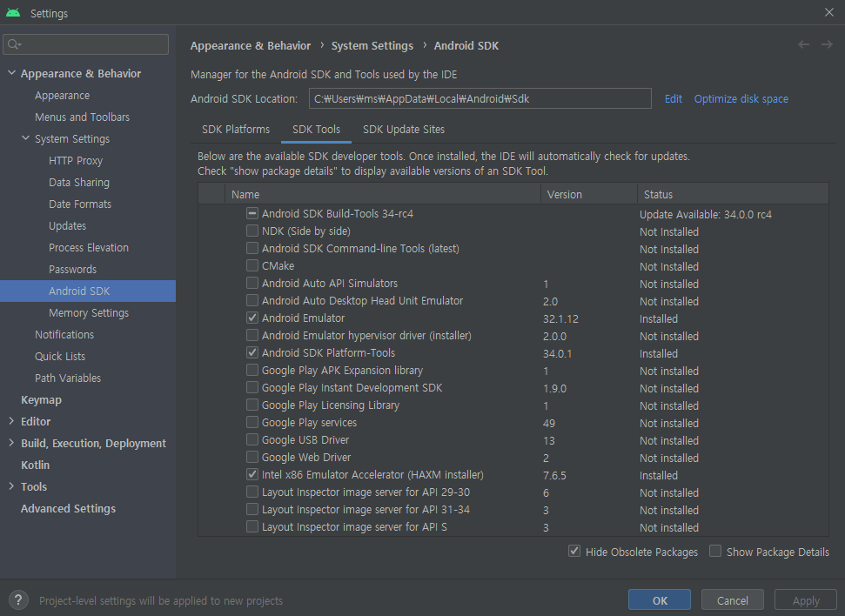Open Advanced Settings page
The width and height of the screenshot is (845, 616).
tap(68, 508)
